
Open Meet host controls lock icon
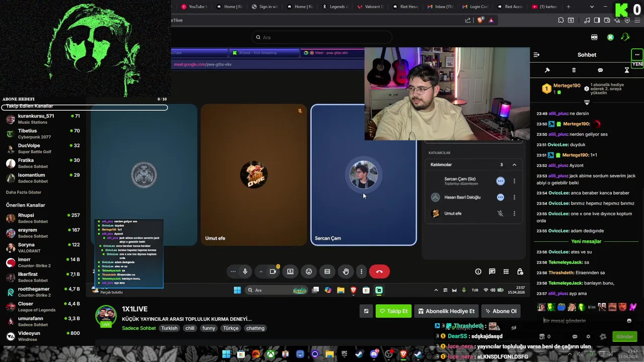(x=520, y=271)
